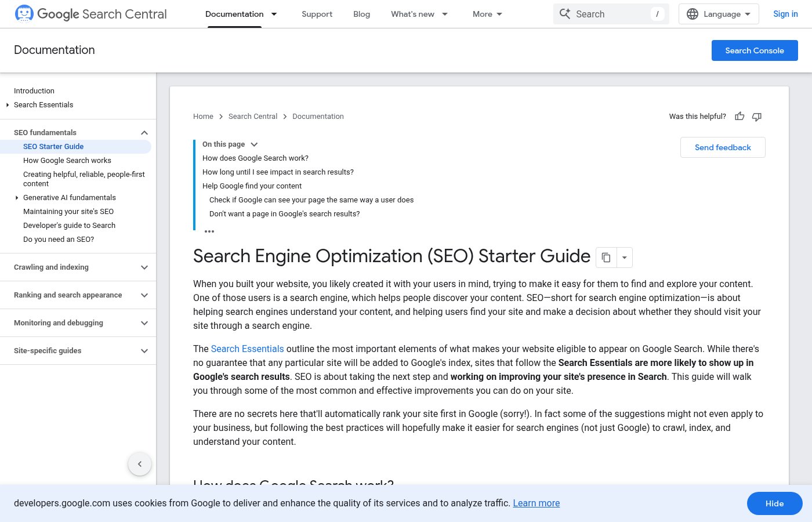
Task: Click the thumbs down not helpful icon
Action: [757, 117]
